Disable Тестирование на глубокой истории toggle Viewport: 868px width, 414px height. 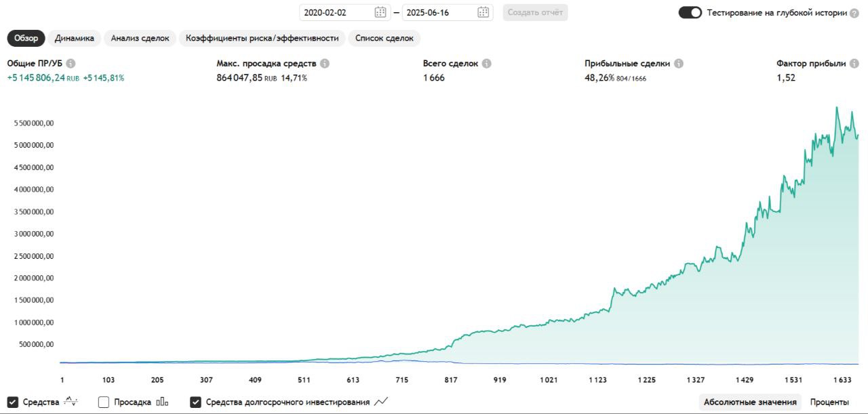690,13
